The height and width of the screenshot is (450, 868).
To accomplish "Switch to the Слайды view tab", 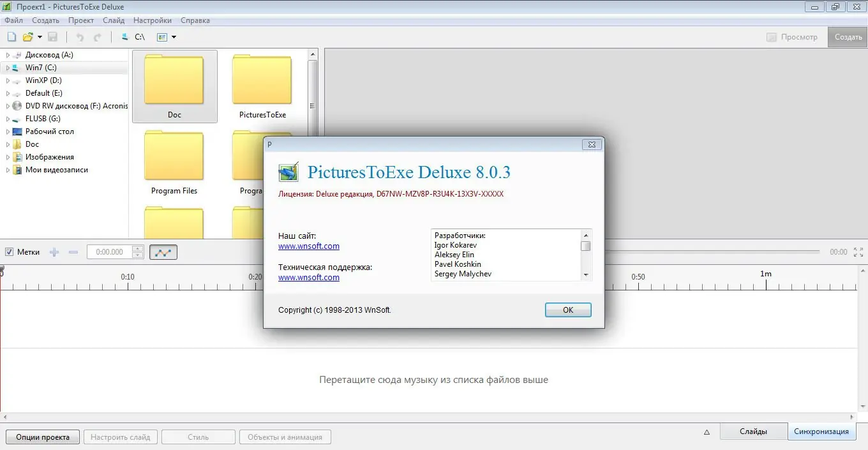I will point(754,431).
